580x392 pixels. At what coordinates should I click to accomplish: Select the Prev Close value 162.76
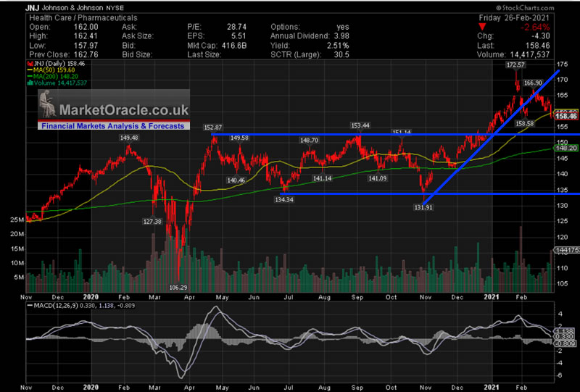point(86,55)
